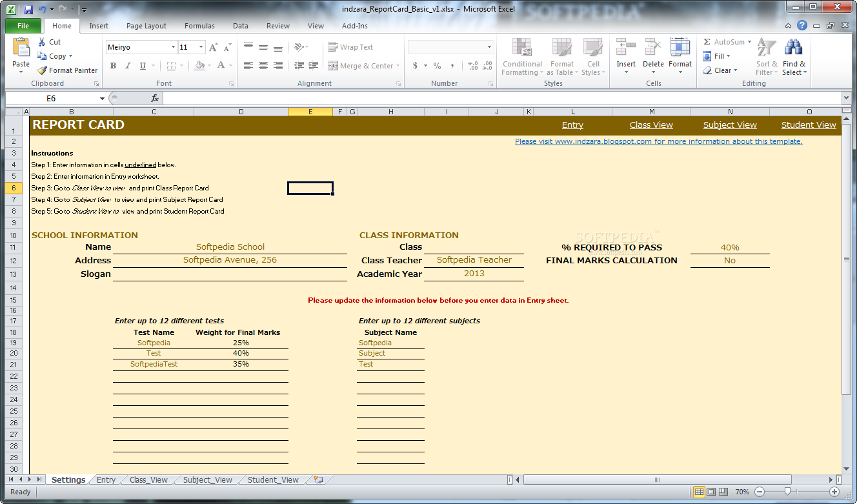The width and height of the screenshot is (857, 504).
Task: Open the indzara.blogspot.com link
Action: (x=659, y=141)
